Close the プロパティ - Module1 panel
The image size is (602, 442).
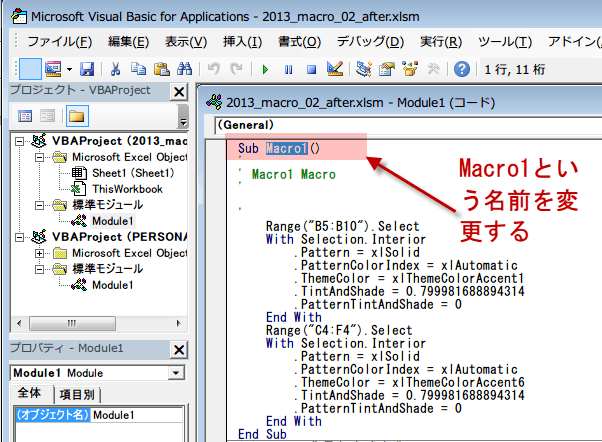(x=179, y=350)
